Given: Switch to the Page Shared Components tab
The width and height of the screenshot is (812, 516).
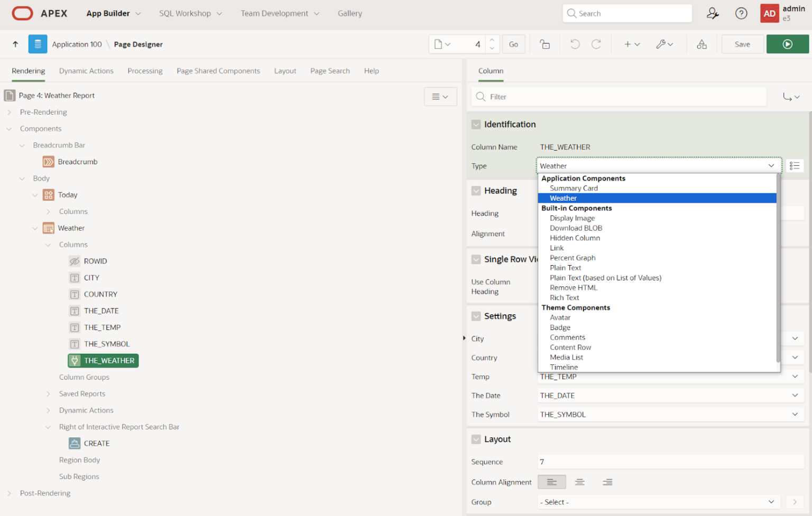Looking at the screenshot, I should 218,71.
